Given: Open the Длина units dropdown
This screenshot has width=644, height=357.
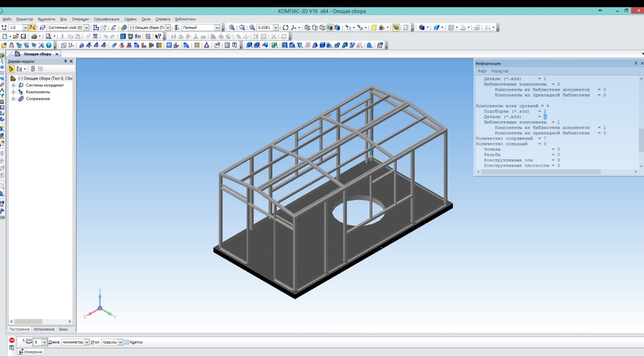Looking at the screenshot, I should click(x=87, y=342).
